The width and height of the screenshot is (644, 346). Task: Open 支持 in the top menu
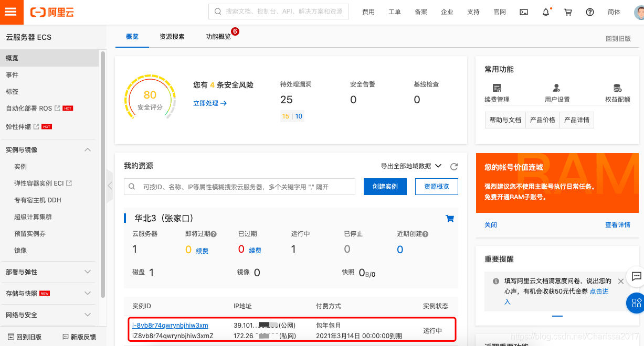[x=473, y=12]
